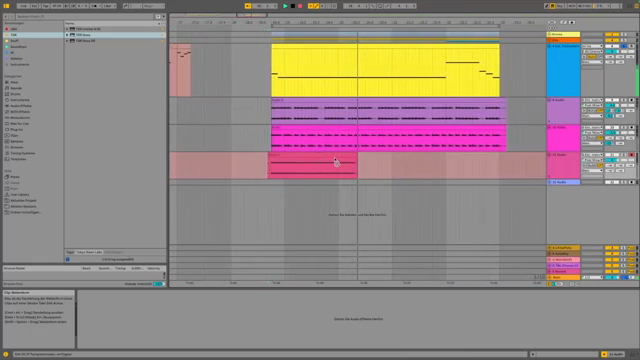Viewport: 640px width, 360px height.
Task: Expand the TDR Nova browser item
Action: (x=67, y=35)
